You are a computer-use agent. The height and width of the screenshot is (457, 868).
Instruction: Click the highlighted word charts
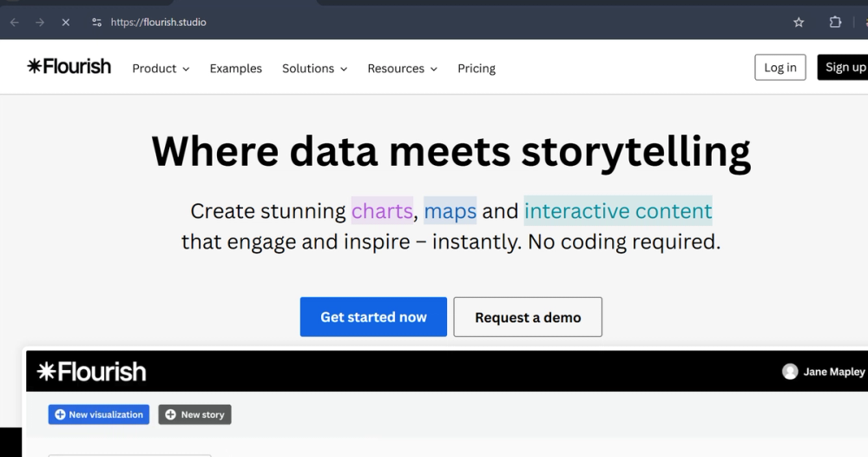click(382, 211)
